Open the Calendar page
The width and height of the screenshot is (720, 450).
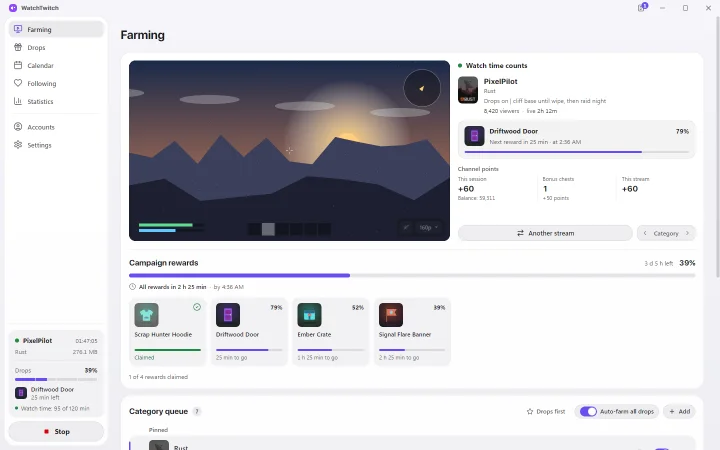56,65
